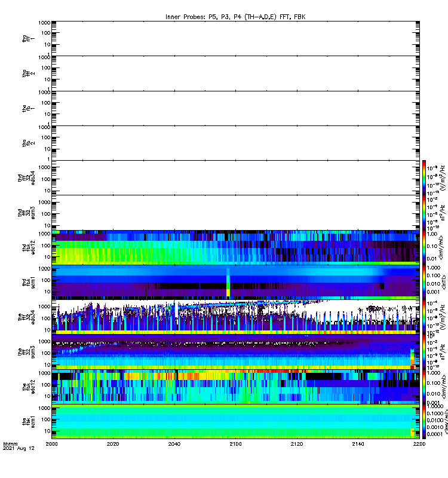Select the 'the fff 32 edc34' axis label

pyautogui.click(x=26, y=317)
